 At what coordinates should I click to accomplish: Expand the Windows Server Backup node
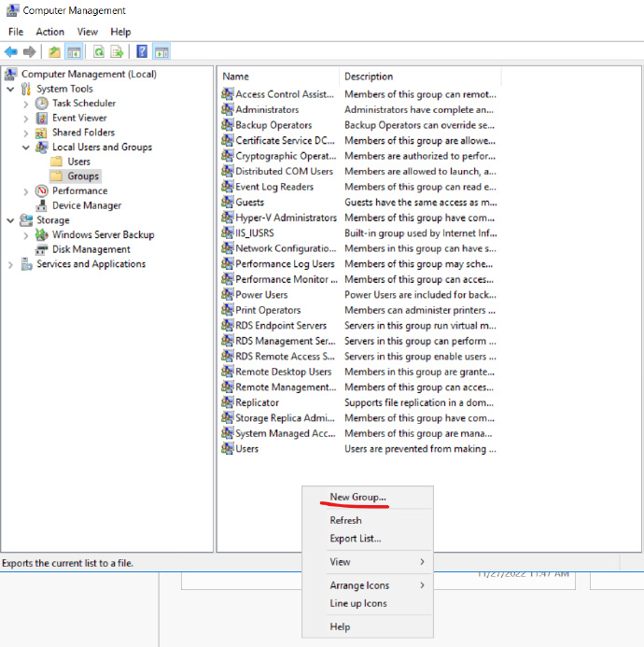click(x=26, y=235)
